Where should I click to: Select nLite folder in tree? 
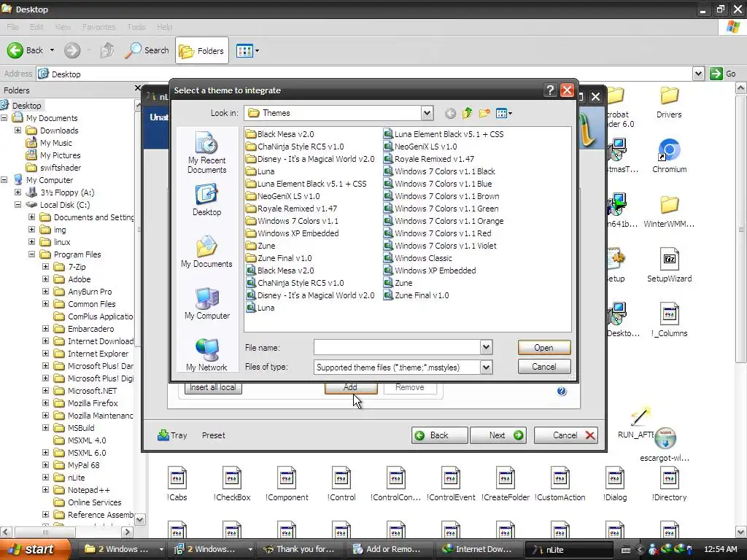(x=69, y=478)
